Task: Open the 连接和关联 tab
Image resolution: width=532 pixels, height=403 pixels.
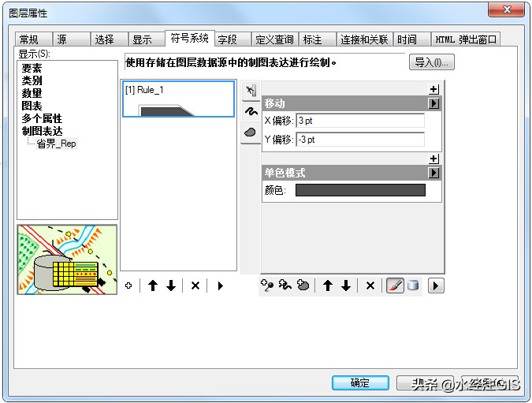Action: (x=364, y=39)
